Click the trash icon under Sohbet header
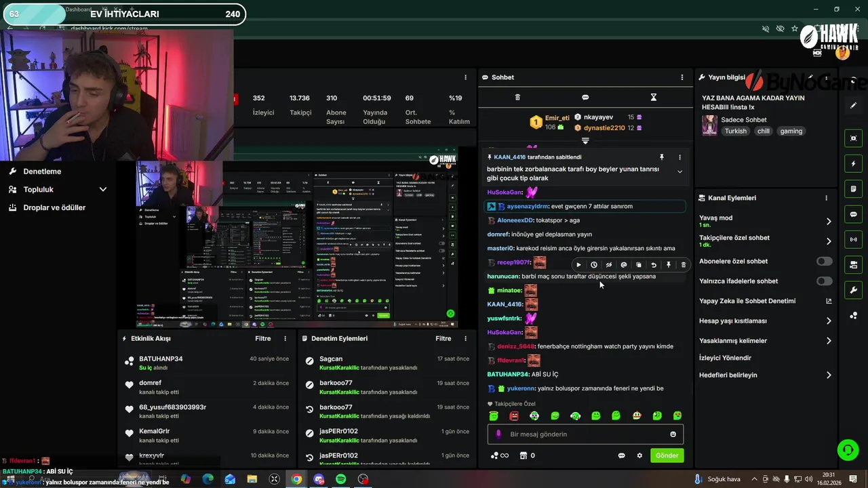 [517, 98]
